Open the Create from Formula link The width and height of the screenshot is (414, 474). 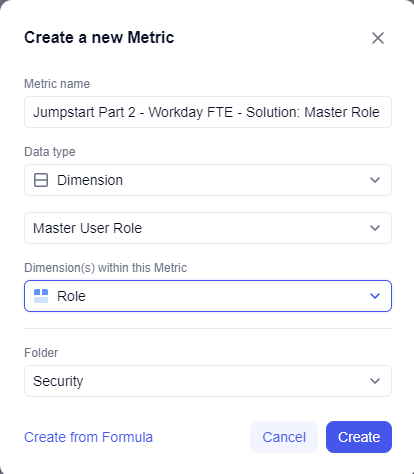click(88, 437)
